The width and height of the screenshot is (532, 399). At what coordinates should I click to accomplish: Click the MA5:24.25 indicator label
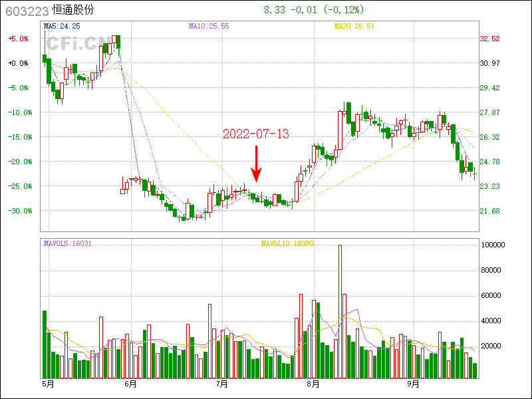coord(62,26)
